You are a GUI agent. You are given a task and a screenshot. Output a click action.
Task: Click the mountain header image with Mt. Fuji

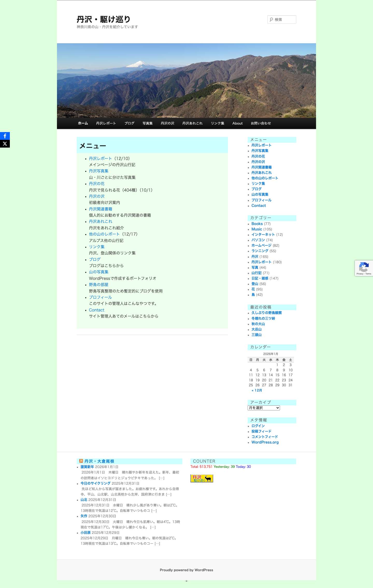187,81
